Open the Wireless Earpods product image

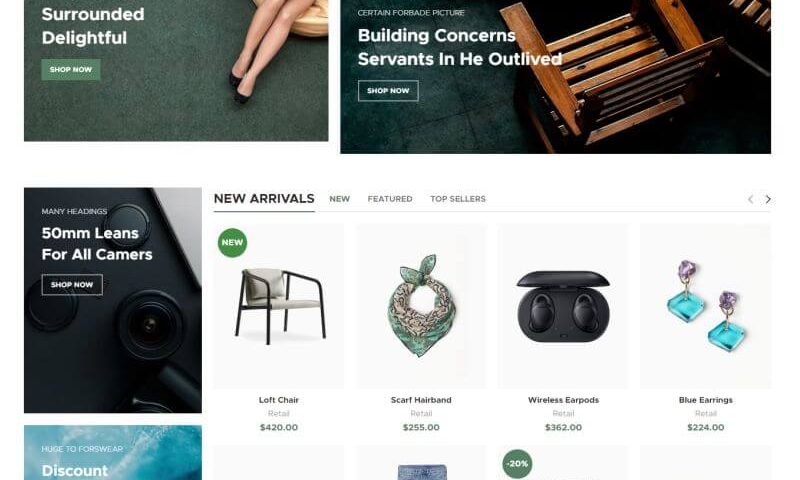pos(563,307)
